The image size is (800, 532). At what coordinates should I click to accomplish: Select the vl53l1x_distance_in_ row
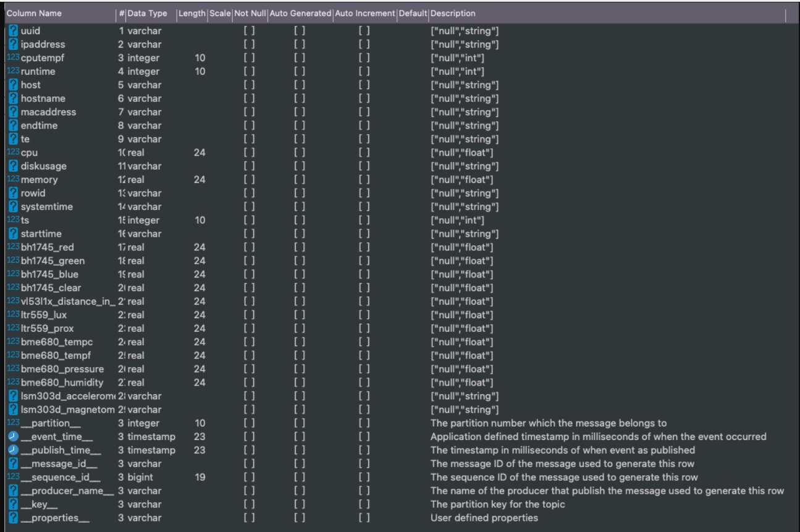[68, 302]
